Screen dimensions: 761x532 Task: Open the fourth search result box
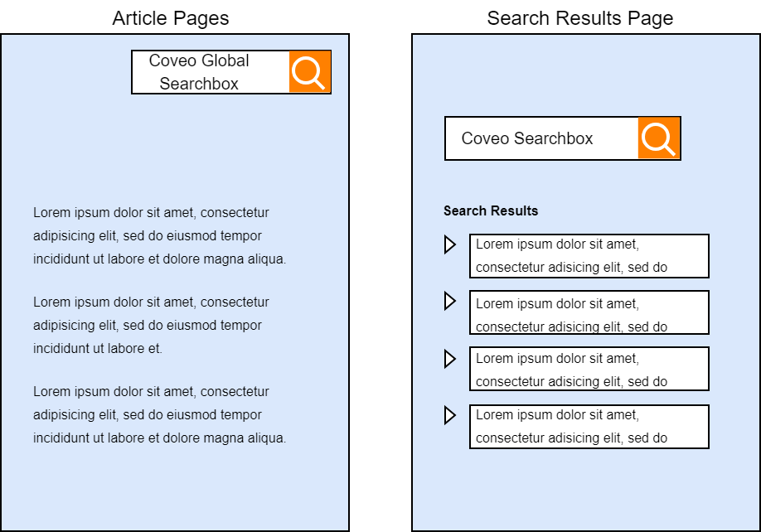pos(589,427)
